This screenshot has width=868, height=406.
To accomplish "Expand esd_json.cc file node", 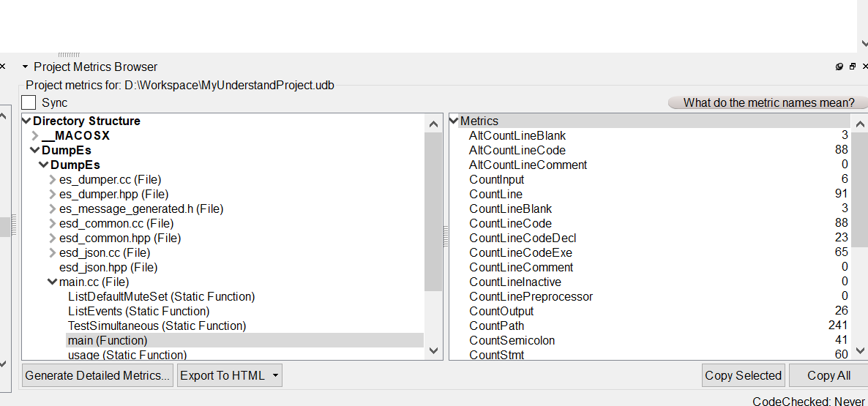I will tap(53, 253).
